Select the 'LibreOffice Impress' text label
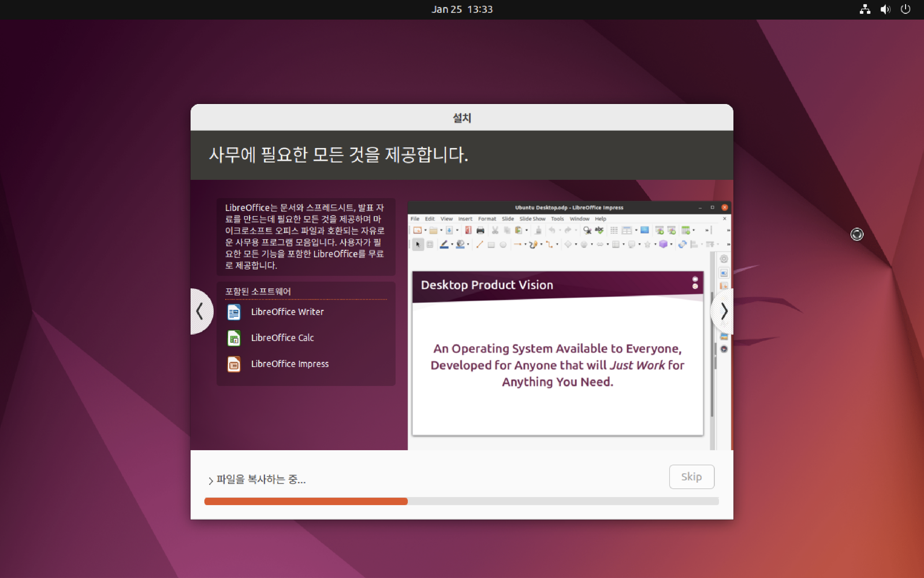Image resolution: width=924 pixels, height=578 pixels. coord(290,364)
